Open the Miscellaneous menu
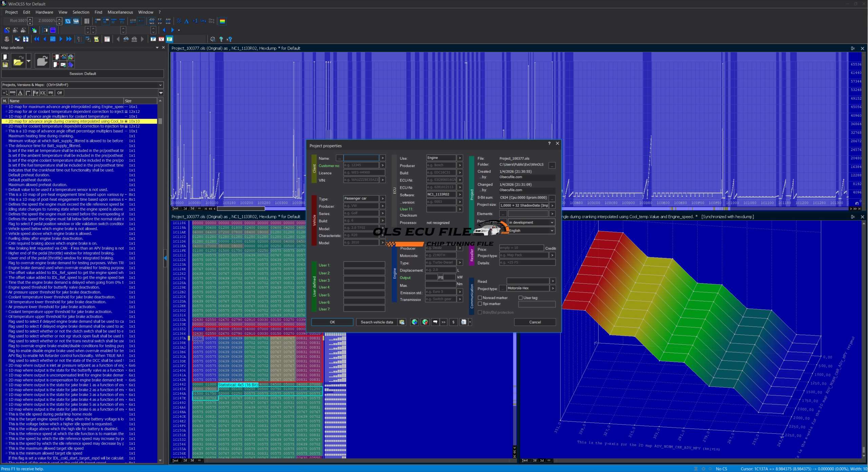This screenshot has width=868, height=472. click(x=120, y=12)
